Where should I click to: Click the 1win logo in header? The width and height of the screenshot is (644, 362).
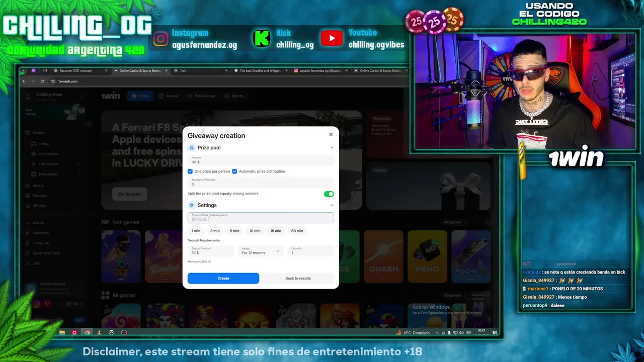pos(110,96)
